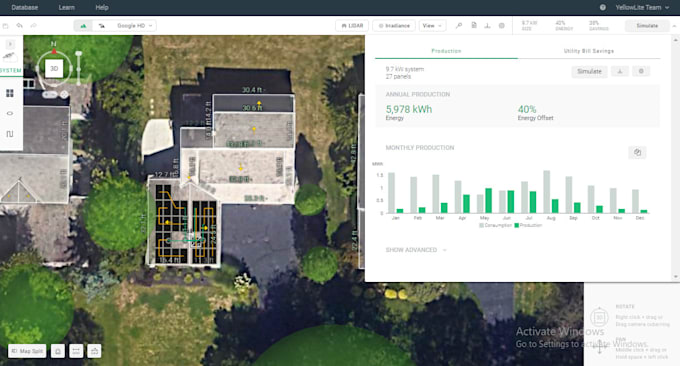Toggle the LIDAR overlay
This screenshot has height=366, width=680.
tap(352, 26)
